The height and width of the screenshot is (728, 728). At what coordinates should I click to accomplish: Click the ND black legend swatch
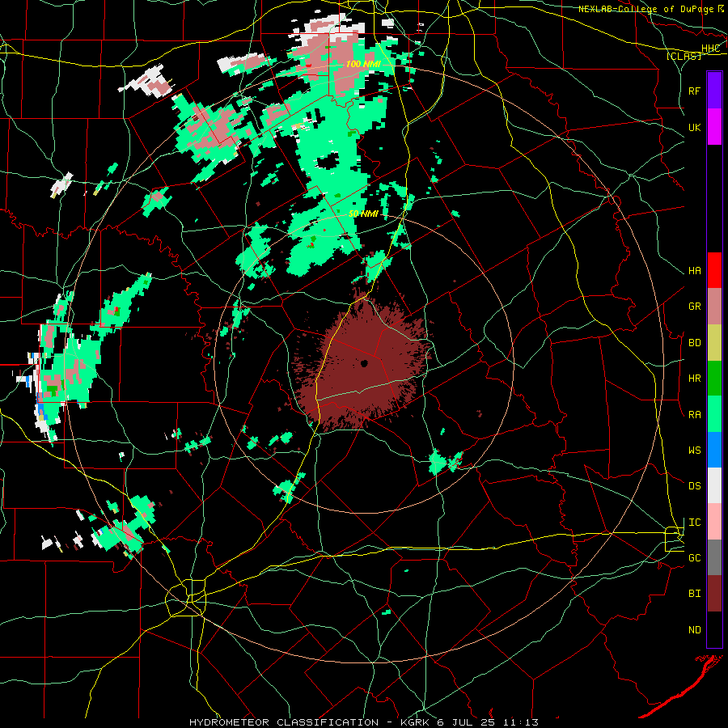[x=714, y=629]
